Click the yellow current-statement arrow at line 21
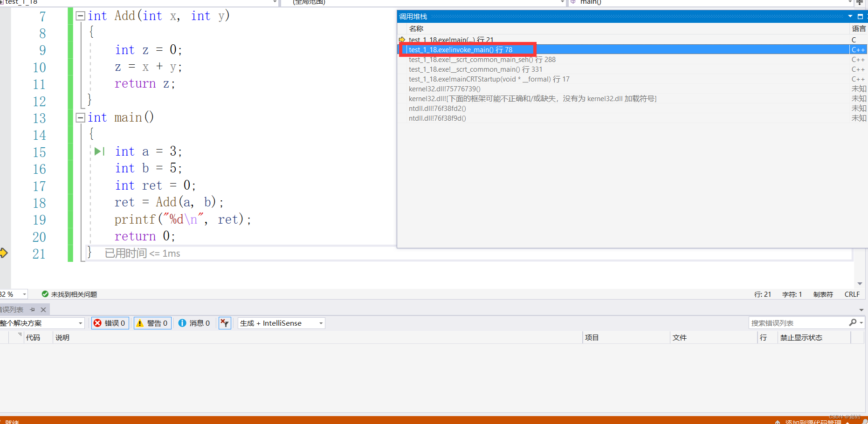This screenshot has height=424, width=868. pos(4,253)
